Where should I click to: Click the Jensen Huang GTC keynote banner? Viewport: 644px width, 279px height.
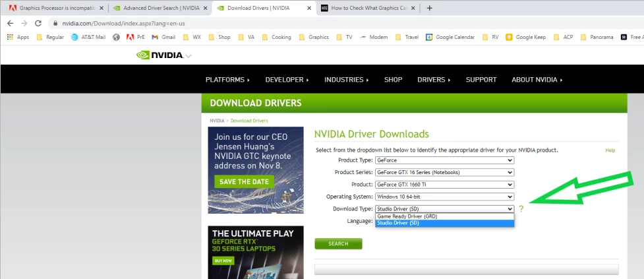click(256, 170)
